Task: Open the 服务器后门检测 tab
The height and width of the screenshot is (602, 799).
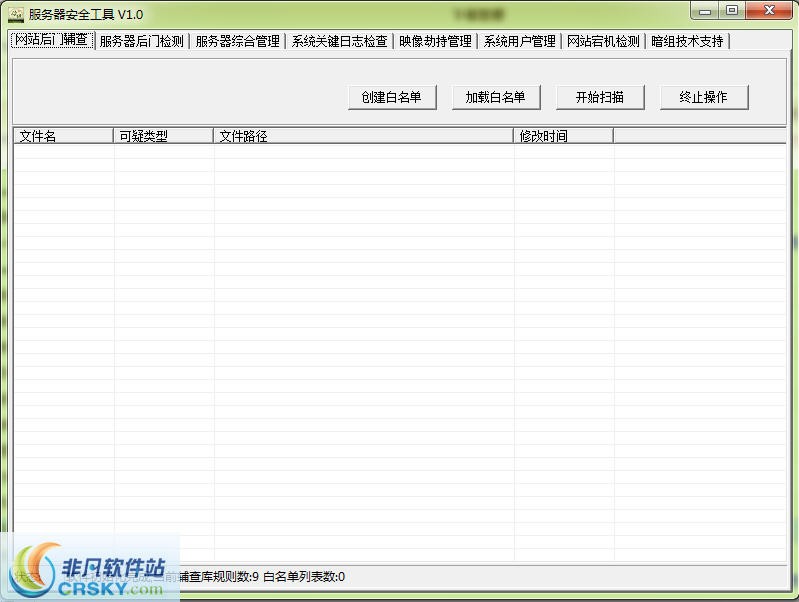Action: point(141,41)
